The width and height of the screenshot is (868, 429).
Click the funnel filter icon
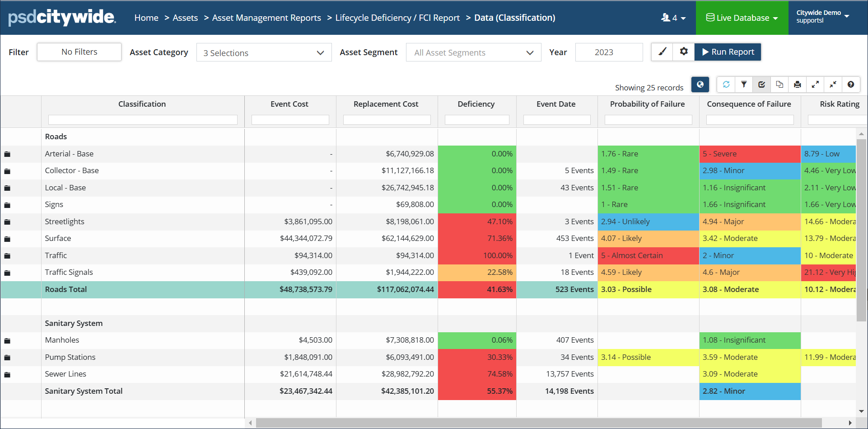(x=744, y=85)
